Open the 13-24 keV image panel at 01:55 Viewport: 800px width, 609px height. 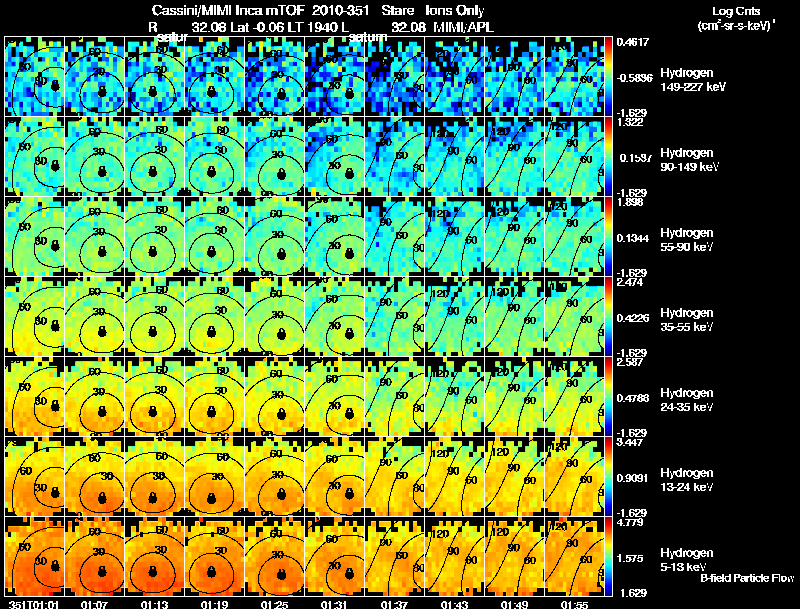tap(574, 476)
